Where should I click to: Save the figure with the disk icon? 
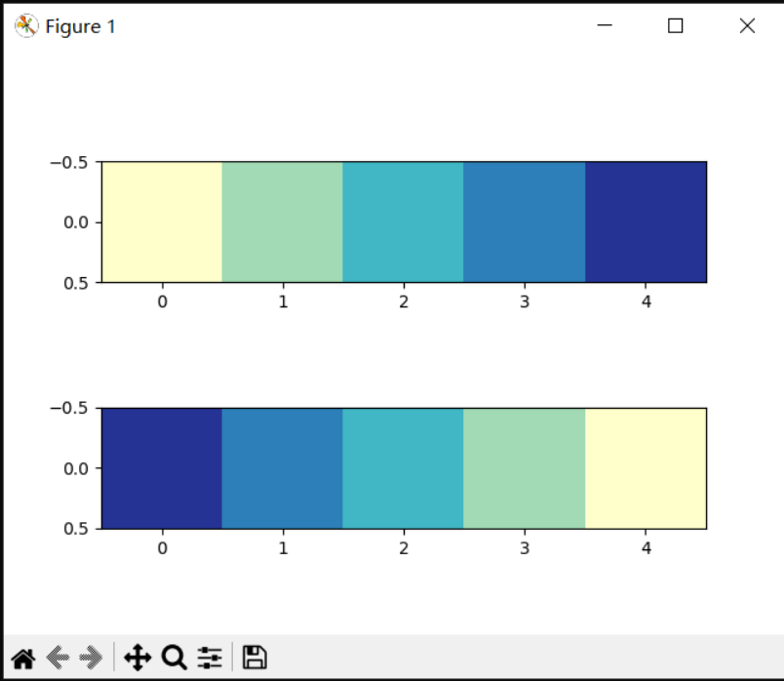[x=255, y=658]
